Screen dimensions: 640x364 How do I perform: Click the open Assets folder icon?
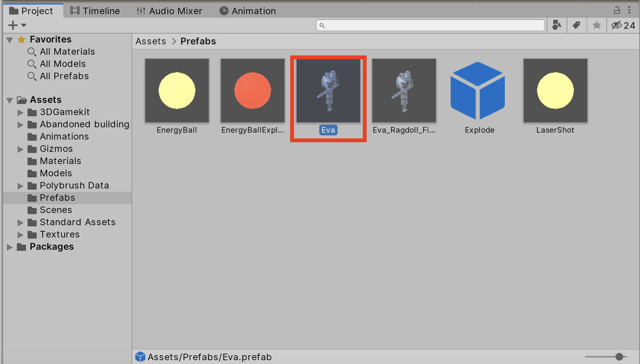22,100
